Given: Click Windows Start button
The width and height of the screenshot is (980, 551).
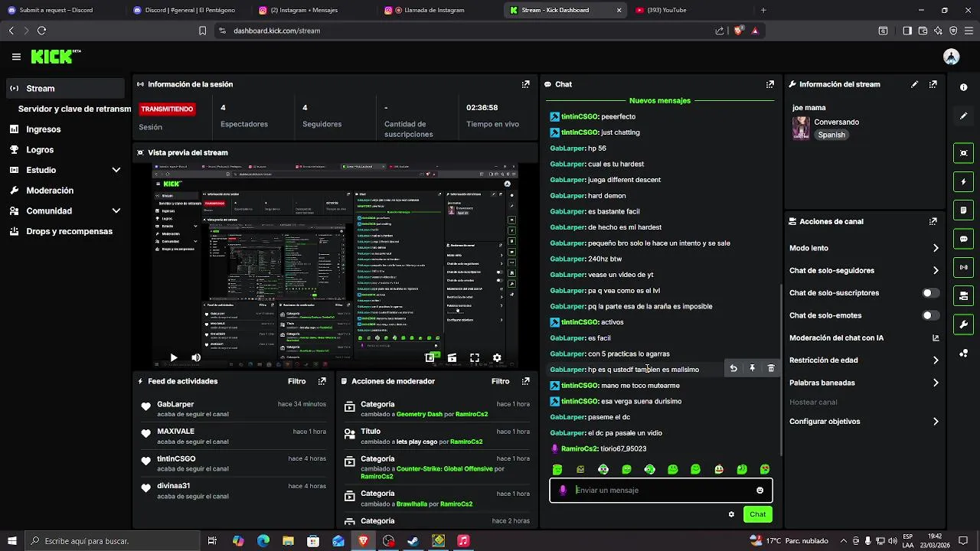Looking at the screenshot, I should (x=11, y=541).
